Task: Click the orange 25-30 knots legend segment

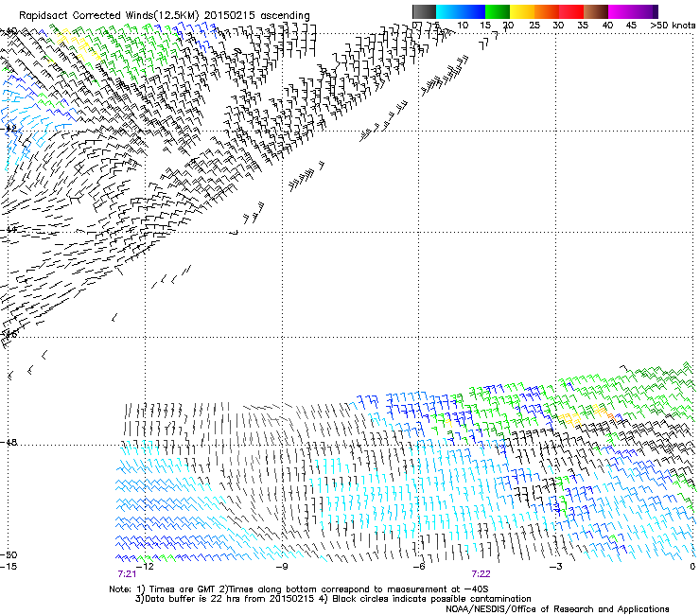Action: pyautogui.click(x=547, y=11)
